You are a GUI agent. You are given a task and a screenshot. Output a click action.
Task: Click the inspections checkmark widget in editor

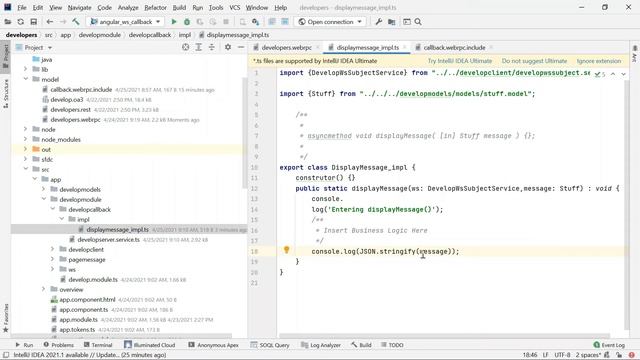point(600,74)
